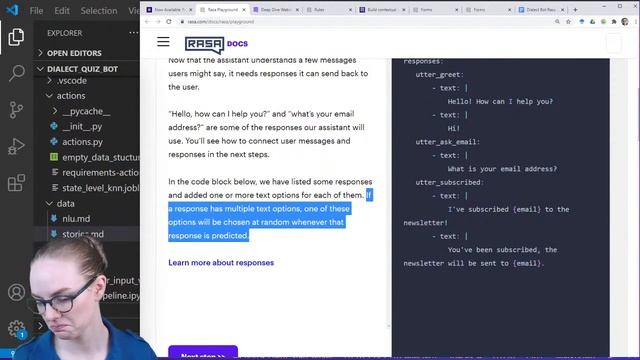Reload the Rasa Playground page

(x=169, y=22)
